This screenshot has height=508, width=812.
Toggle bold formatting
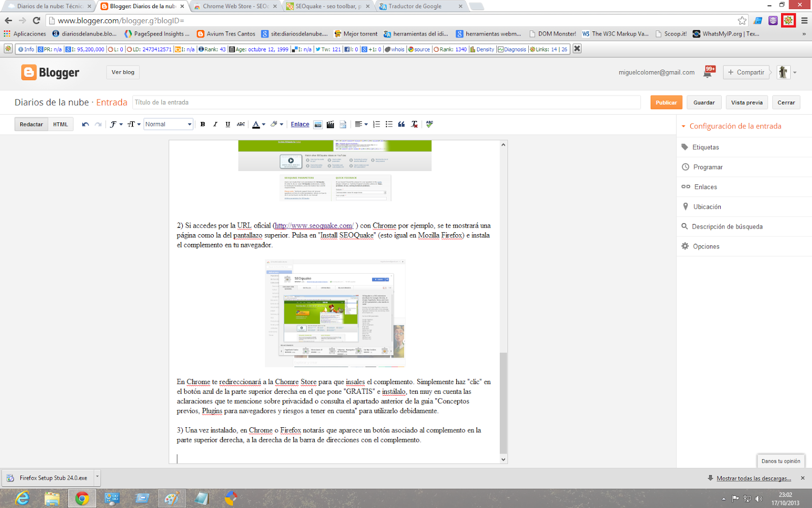[202, 124]
